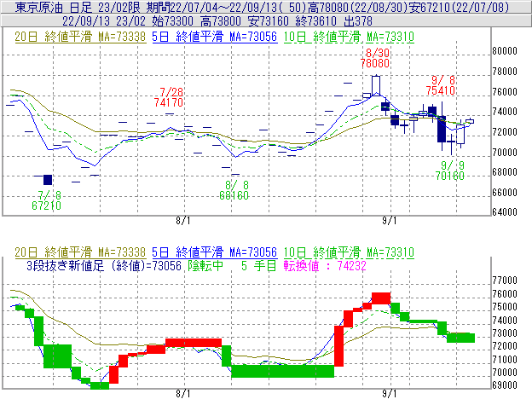
Task: Click the 80000 axis label on upper chart
Action: [505, 51]
